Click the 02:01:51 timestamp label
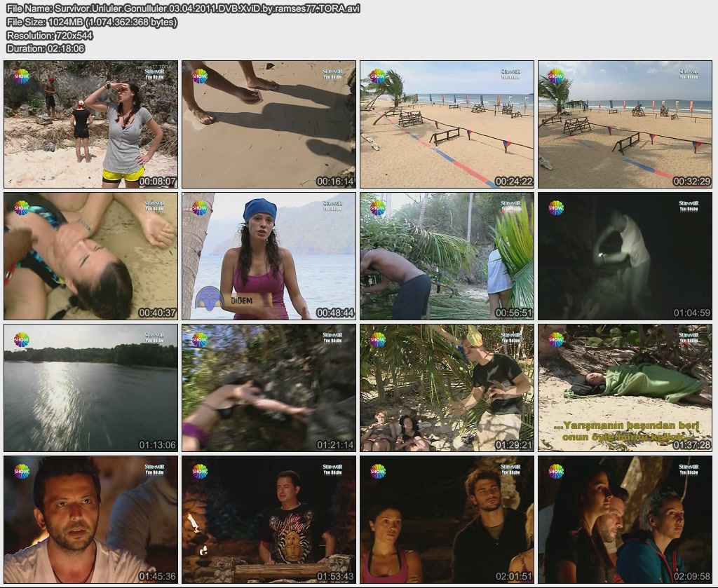Viewport: 718px width, 588px height. (x=513, y=576)
